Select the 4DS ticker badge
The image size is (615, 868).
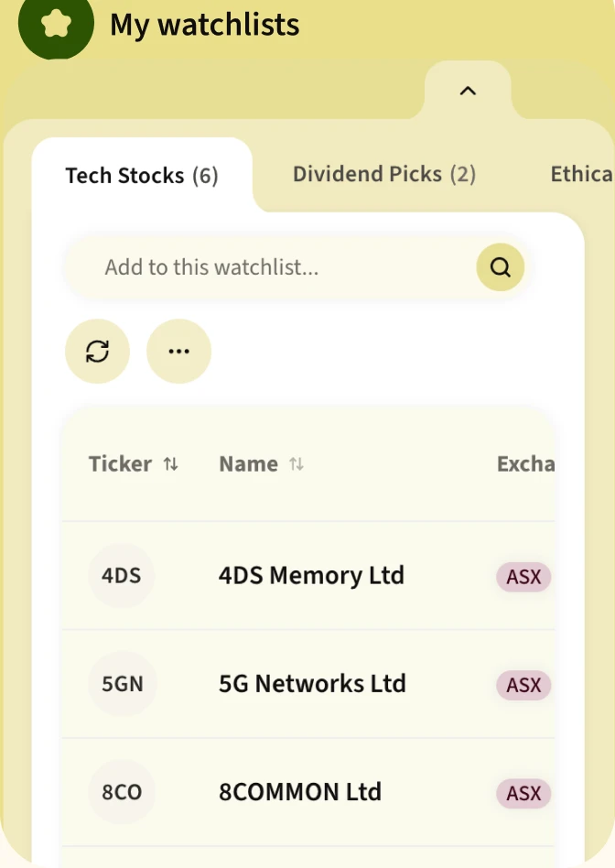(x=121, y=576)
